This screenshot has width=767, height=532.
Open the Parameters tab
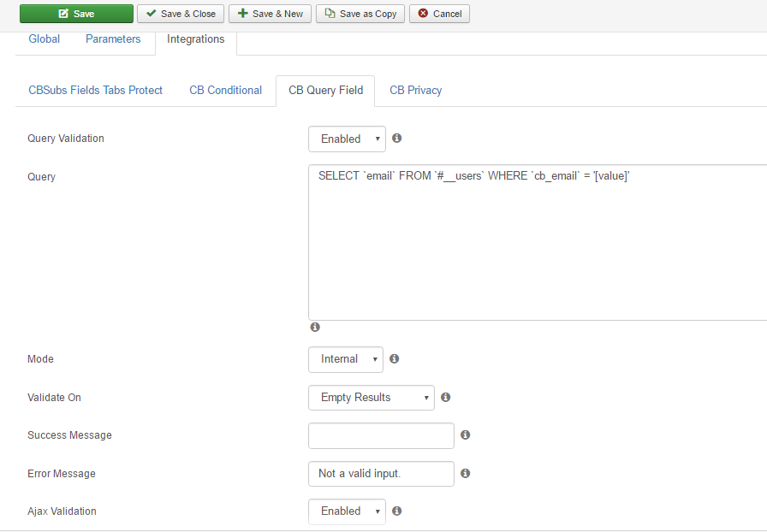point(113,39)
